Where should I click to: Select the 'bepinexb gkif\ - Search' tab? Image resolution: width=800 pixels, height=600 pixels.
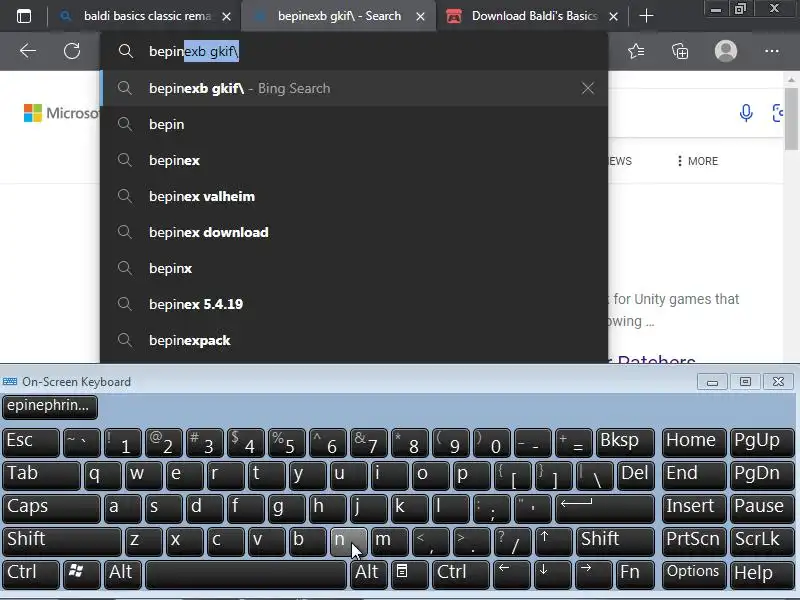click(x=339, y=16)
